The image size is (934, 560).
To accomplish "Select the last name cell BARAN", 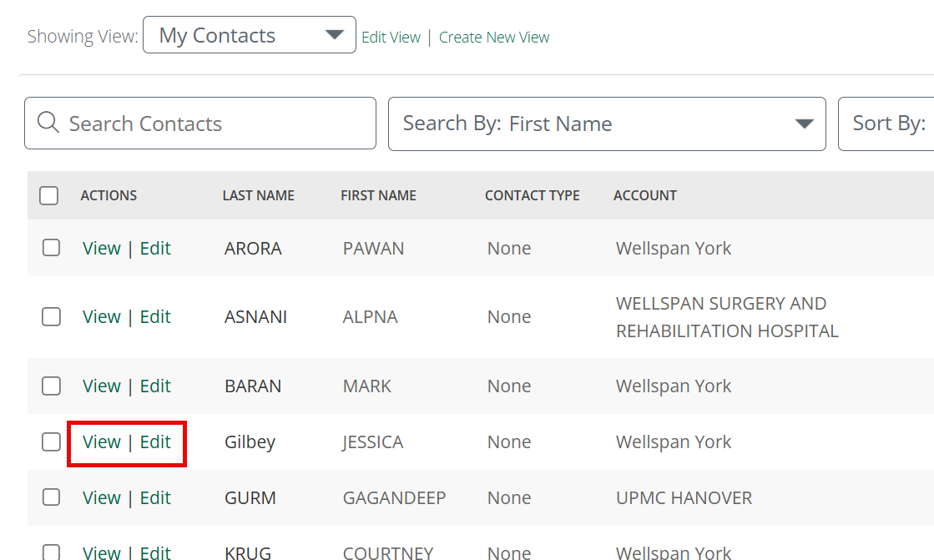I will pos(253,386).
